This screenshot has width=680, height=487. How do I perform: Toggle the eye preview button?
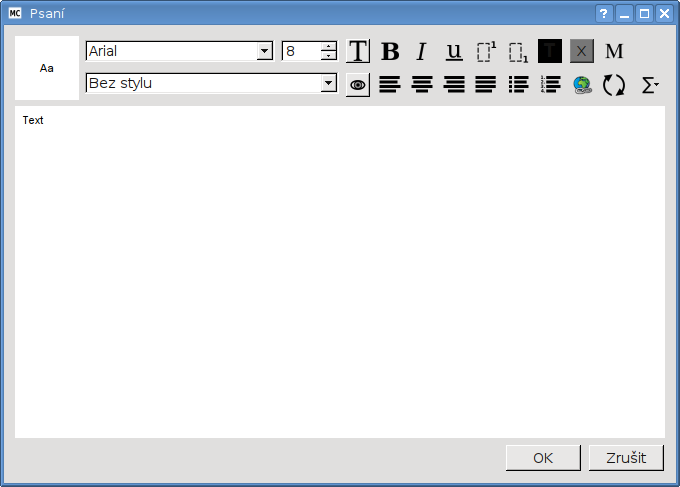pyautogui.click(x=358, y=85)
